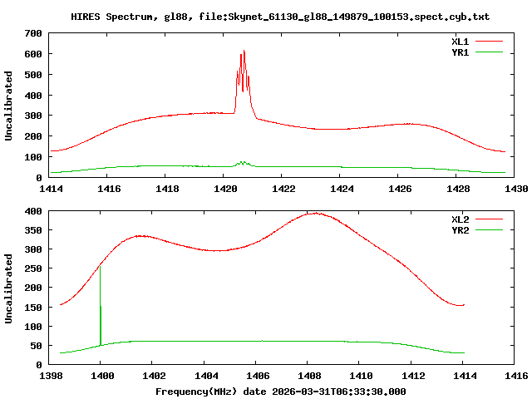Click the top plot Uncalibrated axis label
The width and height of the screenshot is (532, 399).
pos(8,106)
